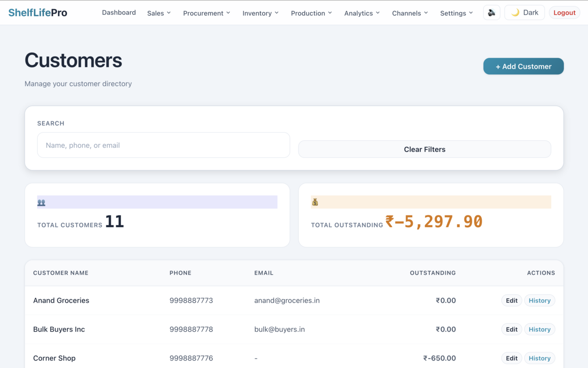
Task: Log out using the Logout button
Action: pyautogui.click(x=564, y=13)
